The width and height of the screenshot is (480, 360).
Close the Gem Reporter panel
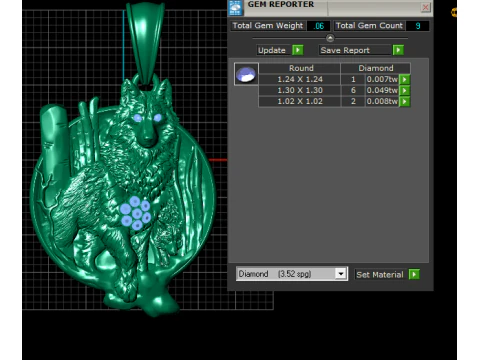coord(425,7)
